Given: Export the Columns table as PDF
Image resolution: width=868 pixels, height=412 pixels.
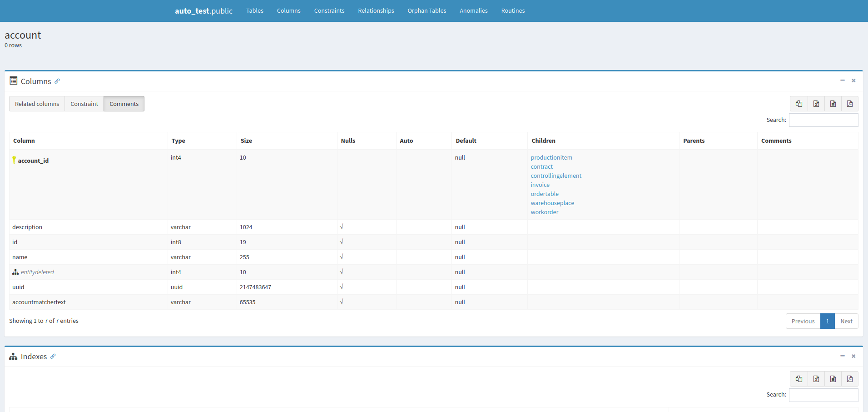Looking at the screenshot, I should [849, 104].
